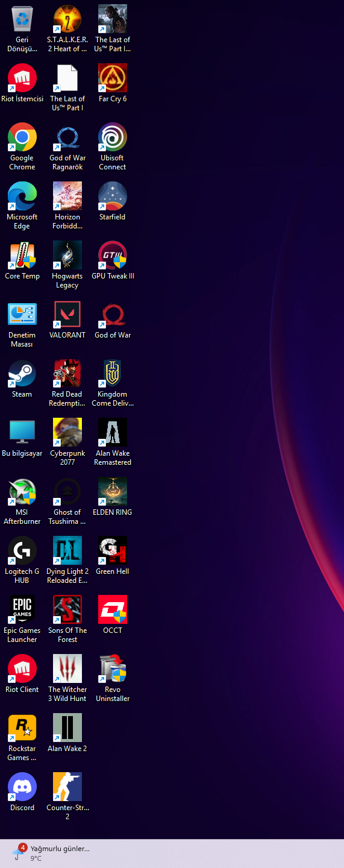
Task: Select the ELDEN RING desktop icon
Action: 113,492
